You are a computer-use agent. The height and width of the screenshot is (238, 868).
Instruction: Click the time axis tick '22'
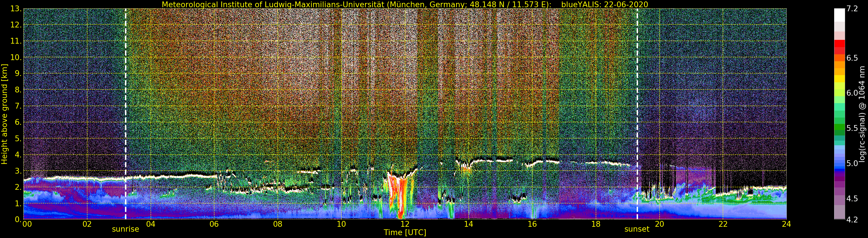point(723,224)
